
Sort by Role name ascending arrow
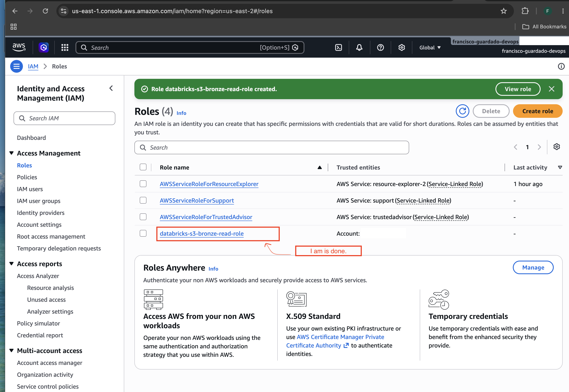pos(320,168)
